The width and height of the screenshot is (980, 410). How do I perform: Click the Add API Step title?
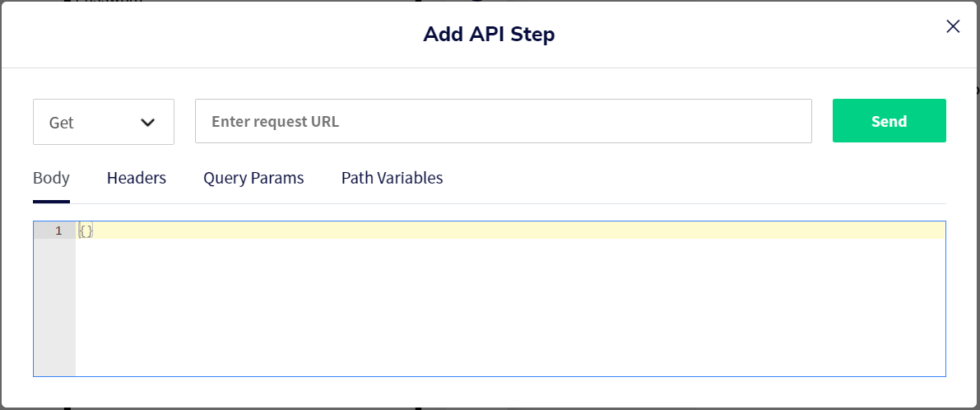tap(489, 35)
